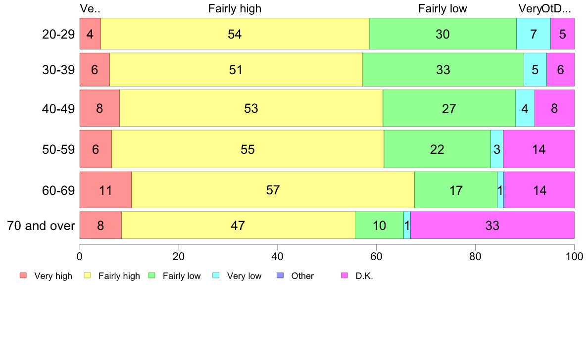Click the Very high legend swatch
The image size is (588, 364).
tap(23, 275)
